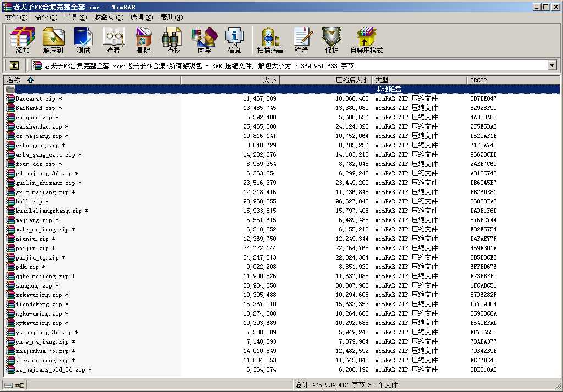Sort by the 名称 column header

point(92,80)
